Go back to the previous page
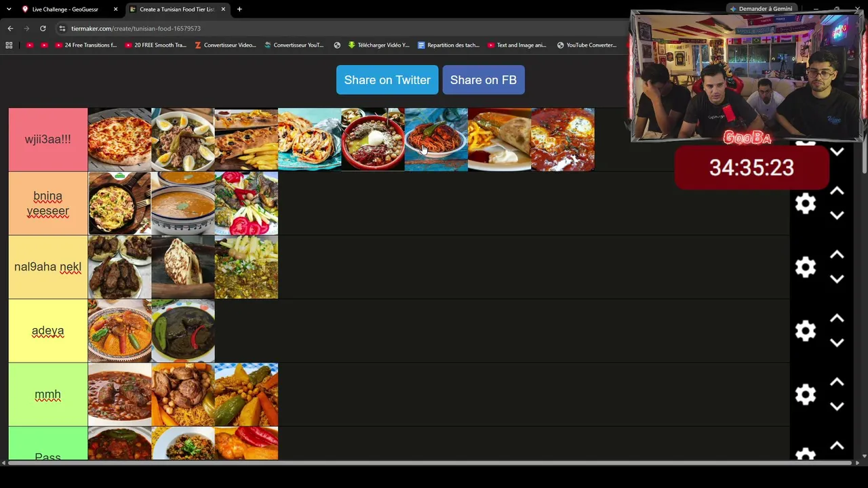 pyautogui.click(x=10, y=28)
